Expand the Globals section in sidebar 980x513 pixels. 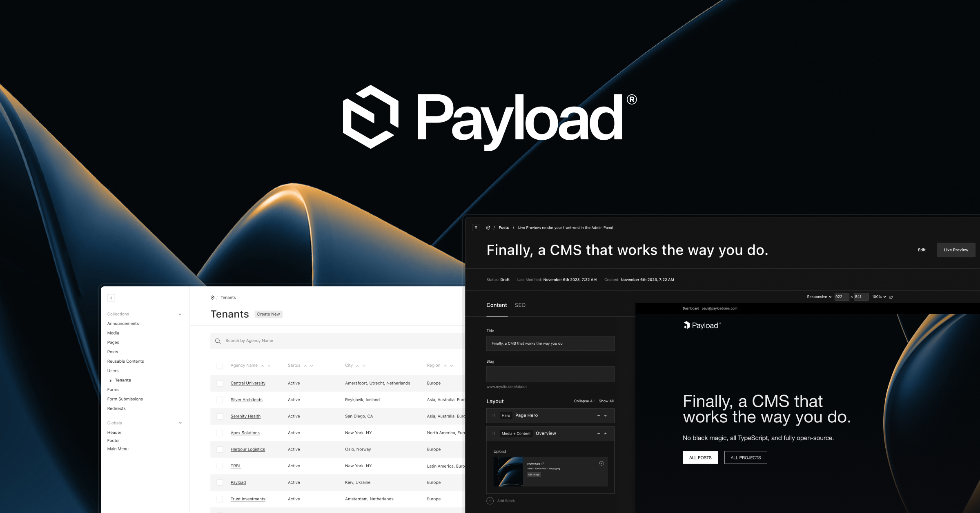[x=180, y=422]
